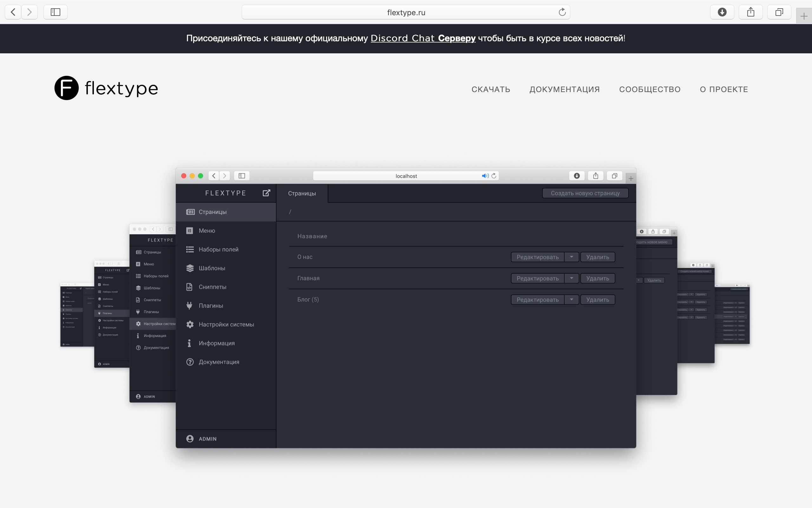Delete the О нас page with Удалить

click(x=598, y=257)
